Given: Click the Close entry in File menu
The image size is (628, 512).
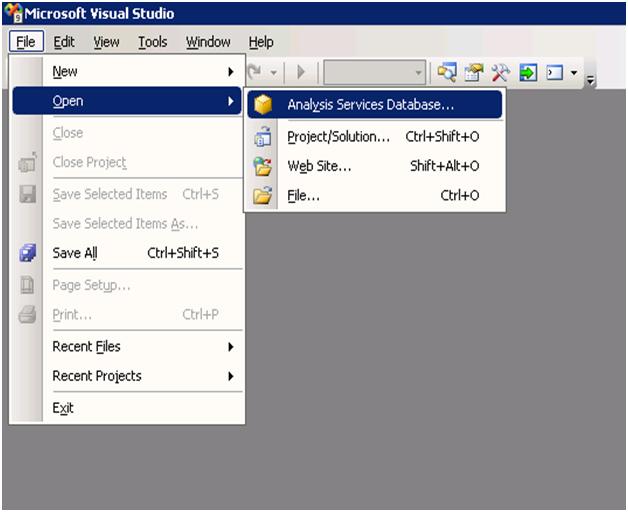Looking at the screenshot, I should pyautogui.click(x=127, y=133).
